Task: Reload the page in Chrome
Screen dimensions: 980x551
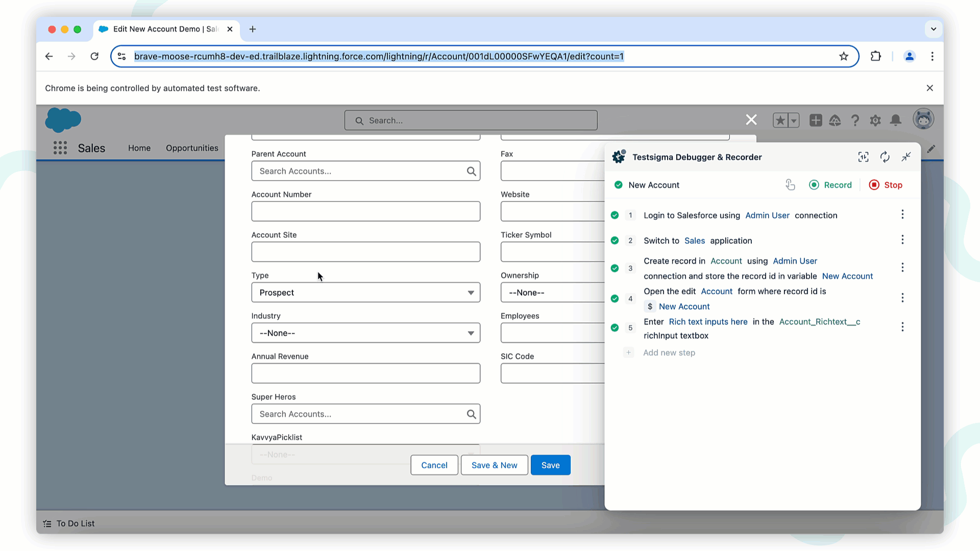Action: [94, 56]
